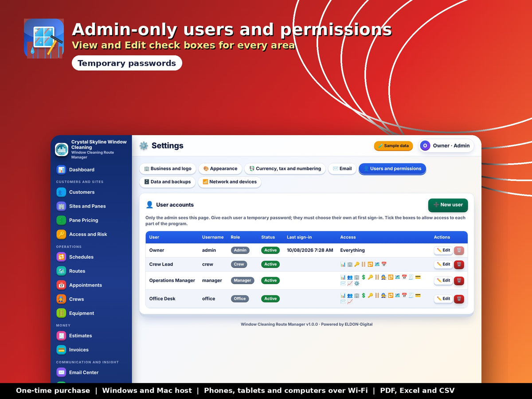532x399 pixels.
Task: Click the Office role badge
Action: (x=240, y=299)
